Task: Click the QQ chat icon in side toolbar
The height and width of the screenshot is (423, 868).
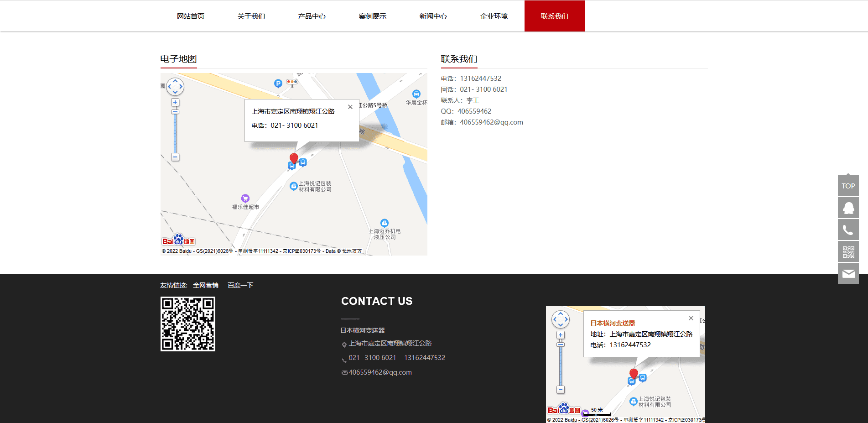Action: pos(848,208)
